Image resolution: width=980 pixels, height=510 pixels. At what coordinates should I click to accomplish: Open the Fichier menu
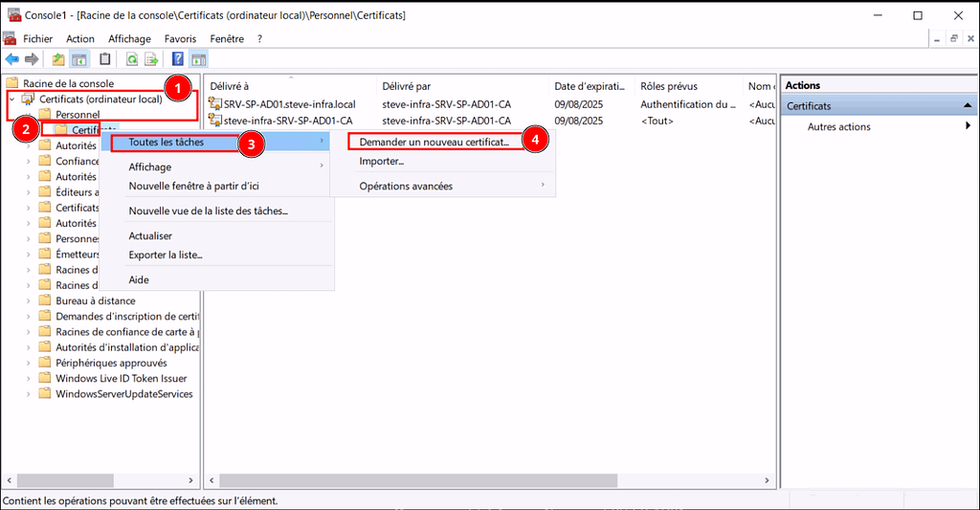click(x=37, y=39)
